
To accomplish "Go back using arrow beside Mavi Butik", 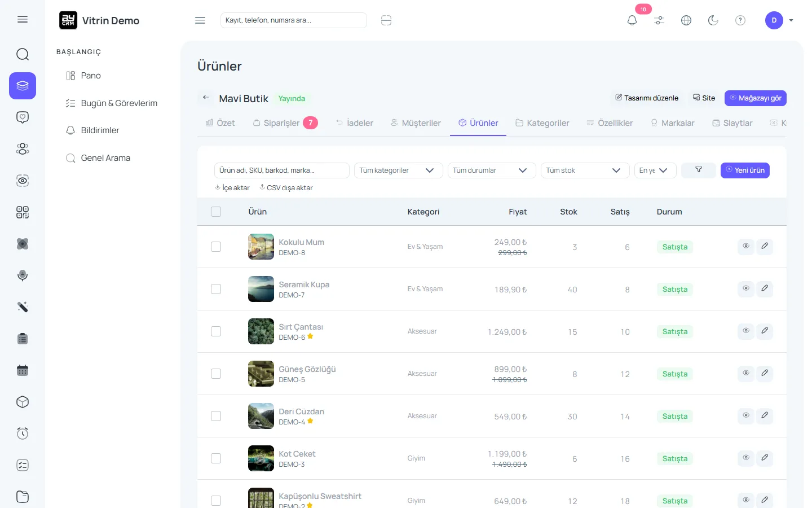I will click(206, 98).
